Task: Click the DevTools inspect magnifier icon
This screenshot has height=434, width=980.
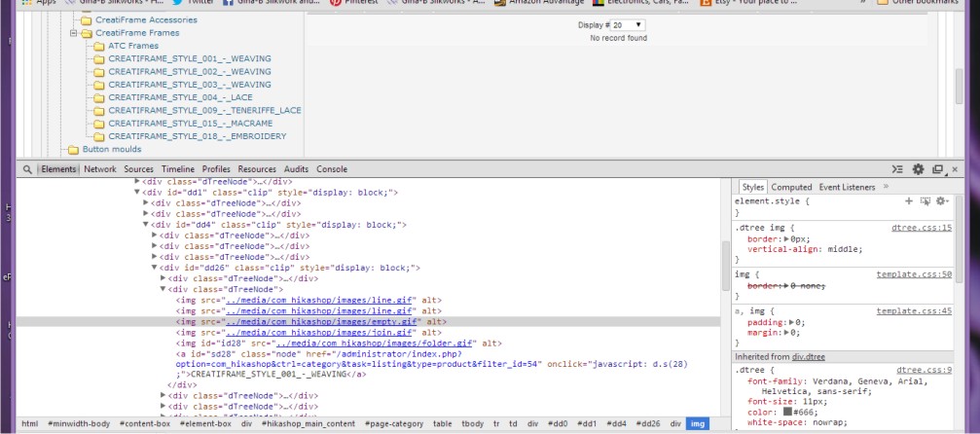Action: (27, 169)
